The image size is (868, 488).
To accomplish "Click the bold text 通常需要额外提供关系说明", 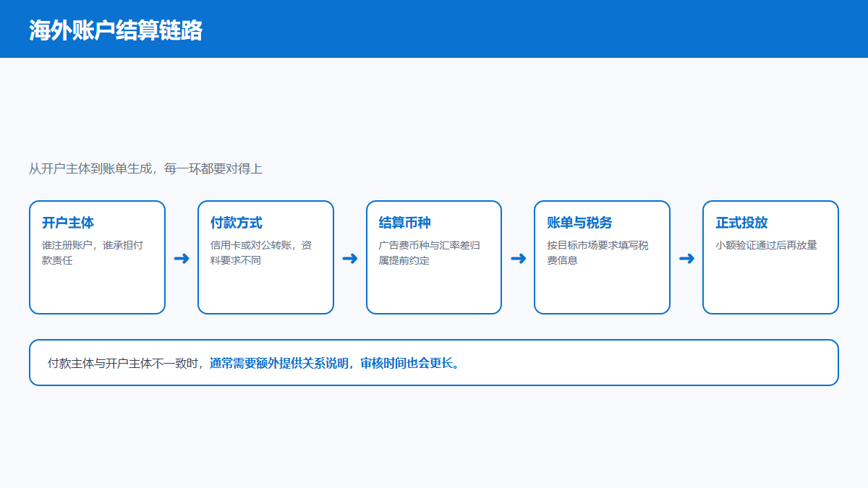I will click(279, 363).
